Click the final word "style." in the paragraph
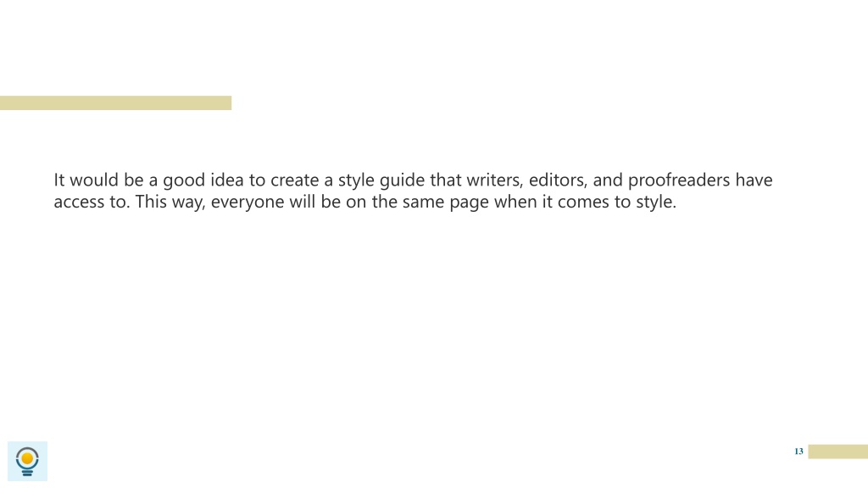Screen dimensions: 868x488 tap(656, 202)
